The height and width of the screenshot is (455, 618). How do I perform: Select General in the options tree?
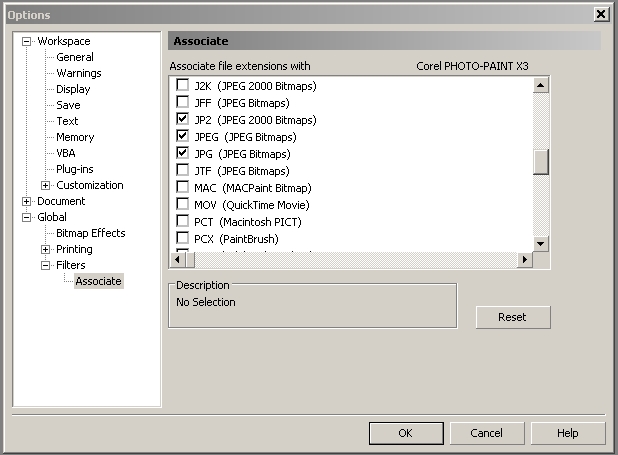(75, 57)
